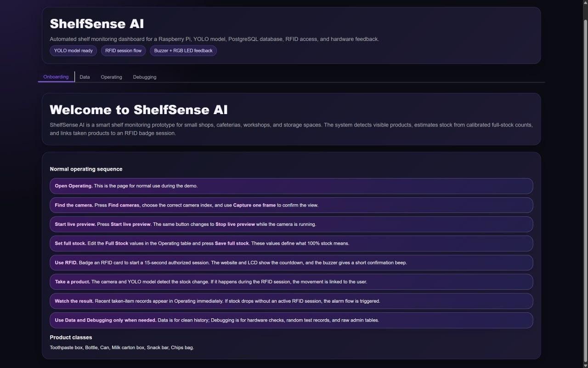Click the scrollbar down arrow

point(585,365)
